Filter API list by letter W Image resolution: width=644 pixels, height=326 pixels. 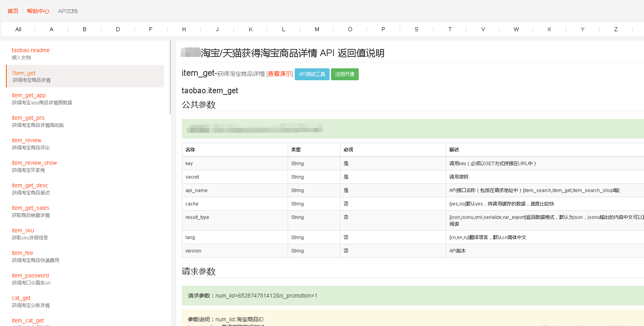[516, 29]
